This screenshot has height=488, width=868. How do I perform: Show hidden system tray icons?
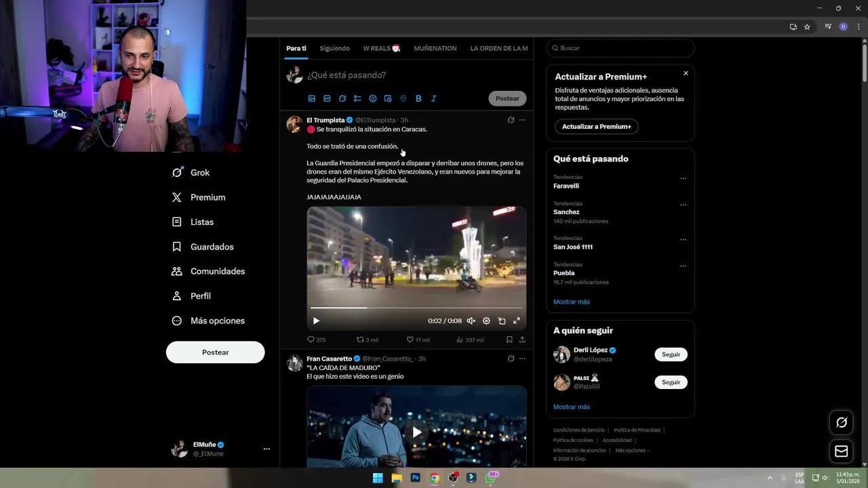tap(770, 478)
